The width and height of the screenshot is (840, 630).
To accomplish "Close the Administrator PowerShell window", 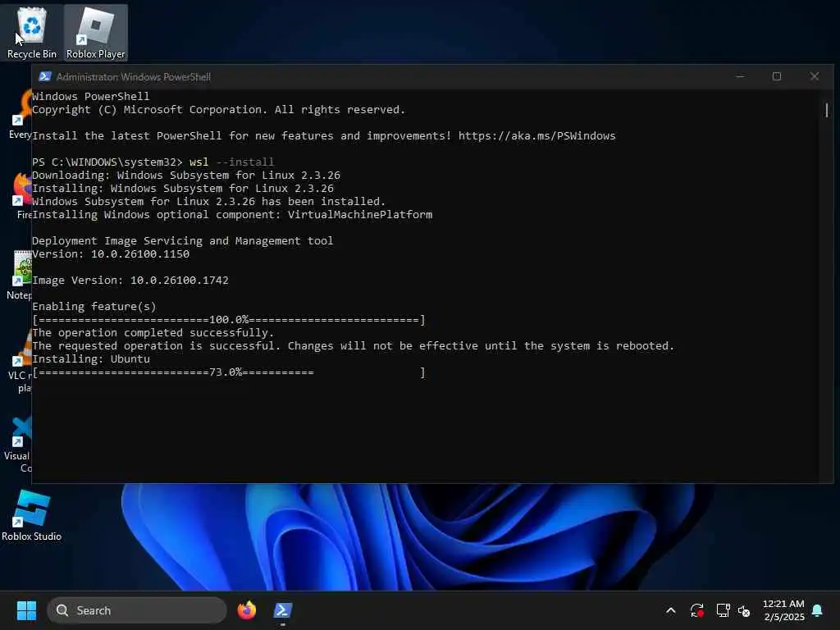I will (x=815, y=76).
